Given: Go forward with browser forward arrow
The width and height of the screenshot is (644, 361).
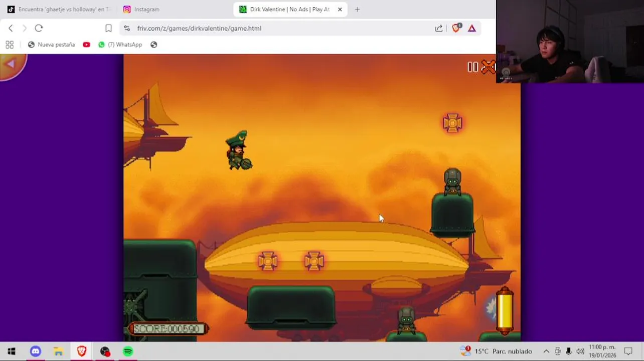Looking at the screenshot, I should click(x=24, y=28).
